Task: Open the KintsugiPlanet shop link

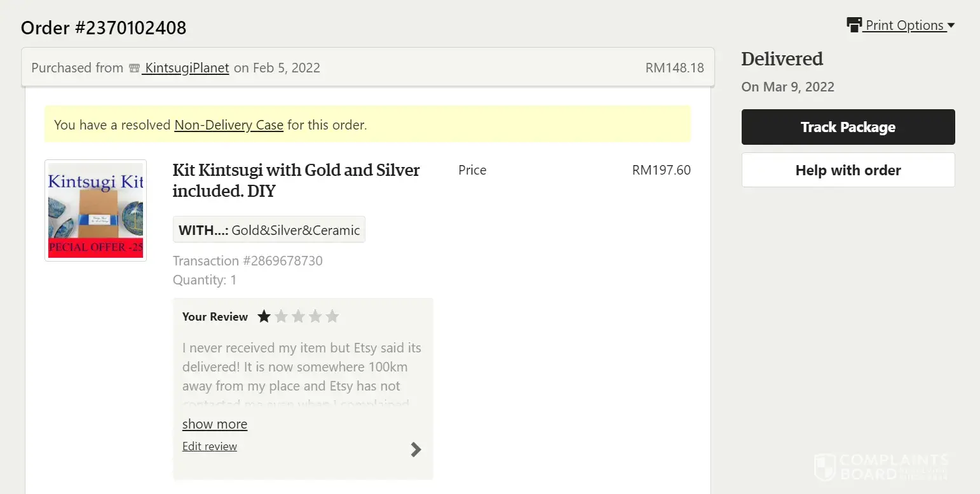Action: click(187, 68)
